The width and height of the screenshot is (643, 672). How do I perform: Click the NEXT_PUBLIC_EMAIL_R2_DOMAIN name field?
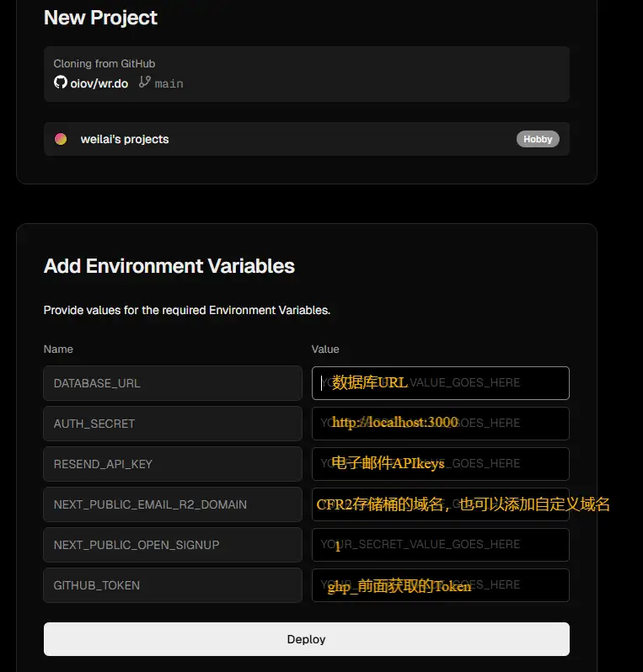pyautogui.click(x=172, y=504)
